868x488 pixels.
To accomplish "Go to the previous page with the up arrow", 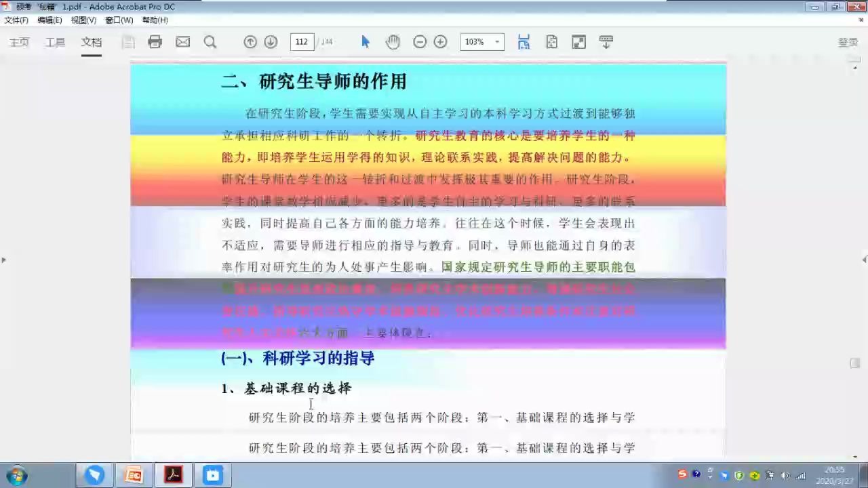I will click(250, 42).
